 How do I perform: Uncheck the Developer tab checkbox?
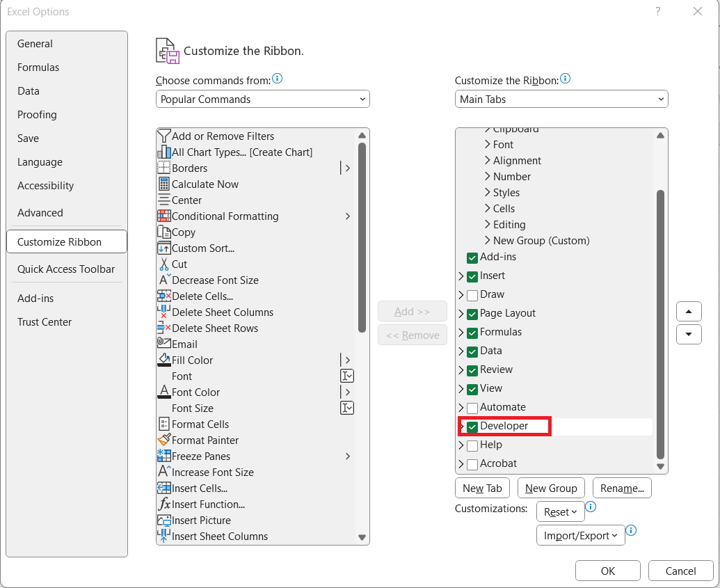(x=472, y=427)
